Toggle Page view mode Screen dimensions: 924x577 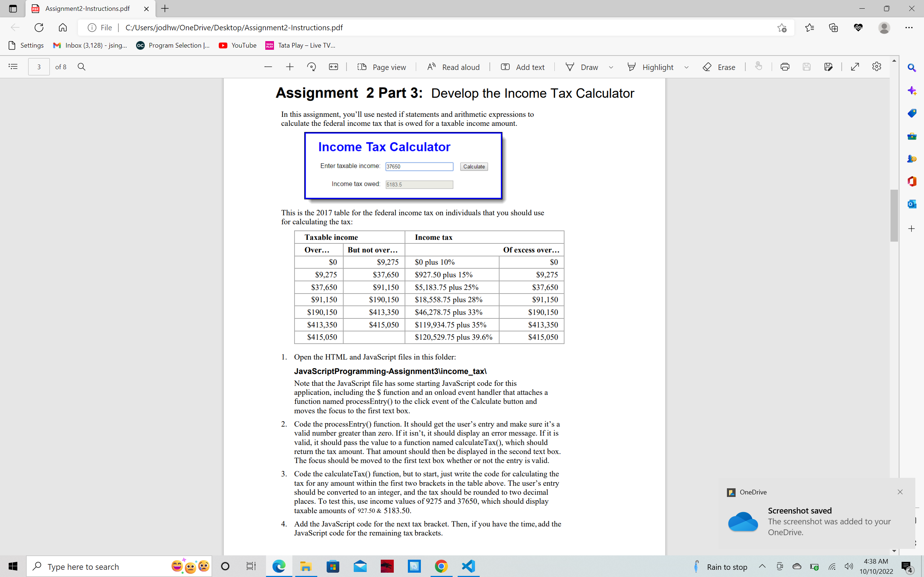pos(382,67)
